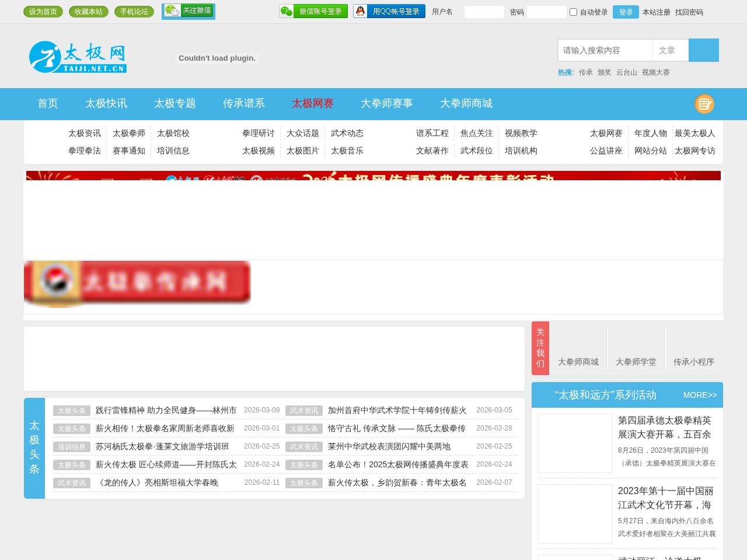Viewport: 747px width, 560px height.
Task: Click the 太极网 site logo
Action: coord(78,57)
